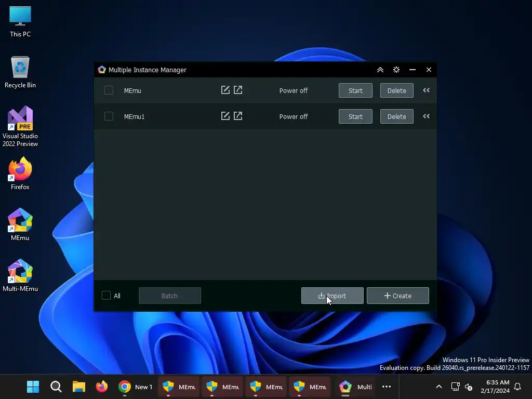Click MEmu instance name text
The height and width of the screenshot is (399, 532).
[x=132, y=90]
